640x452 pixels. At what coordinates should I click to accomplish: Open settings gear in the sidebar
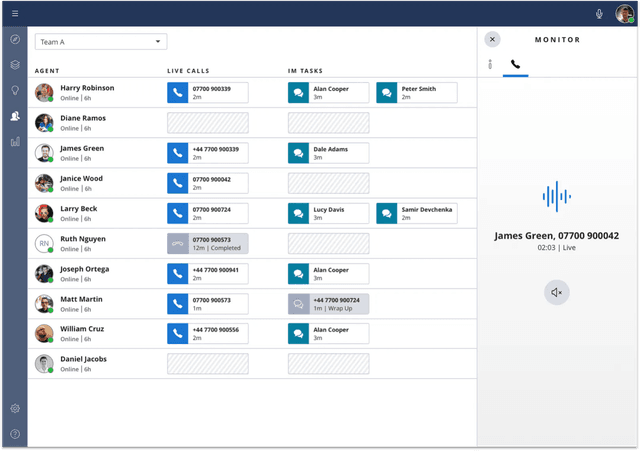[15, 408]
